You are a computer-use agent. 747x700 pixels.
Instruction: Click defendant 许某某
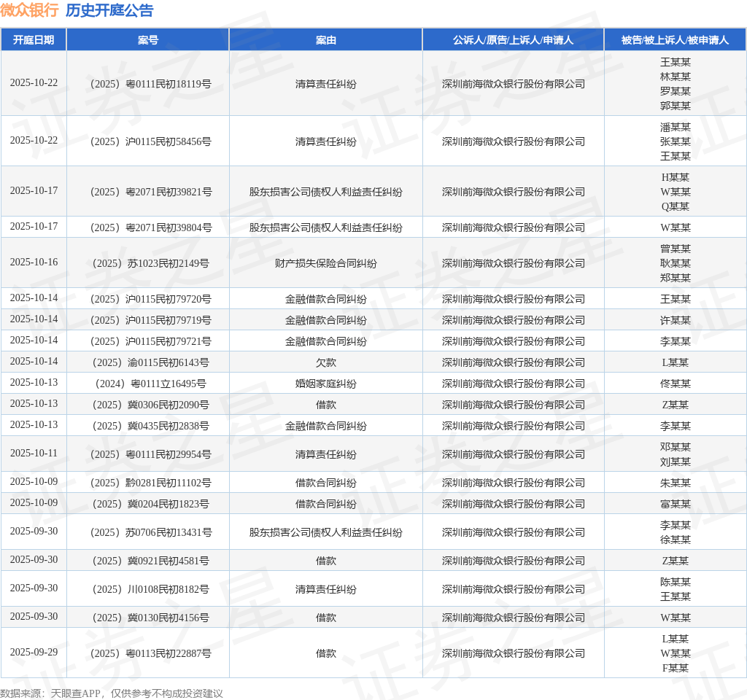pos(675,320)
